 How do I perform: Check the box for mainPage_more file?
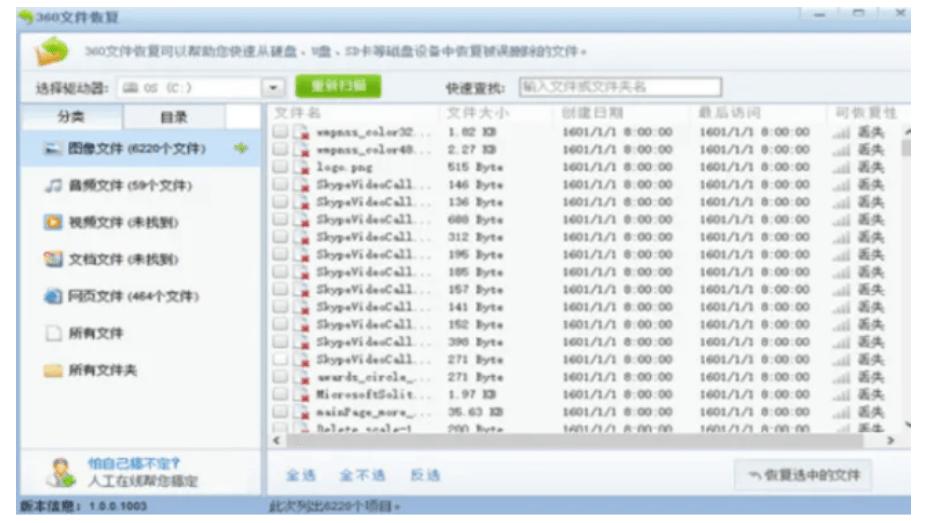click(x=280, y=412)
